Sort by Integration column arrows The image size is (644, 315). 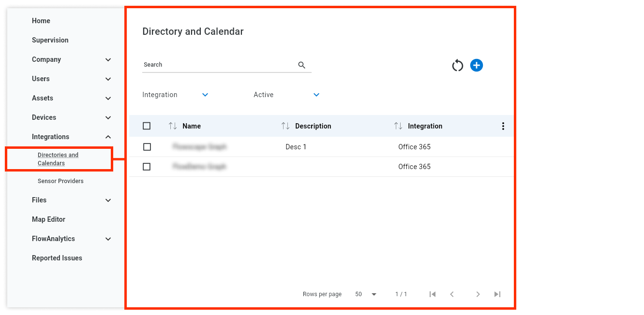pyautogui.click(x=398, y=126)
